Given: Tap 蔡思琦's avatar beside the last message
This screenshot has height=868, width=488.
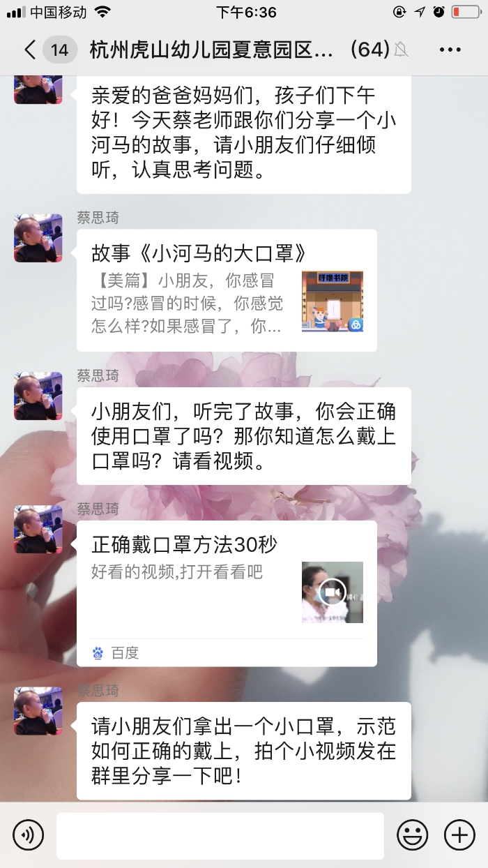Looking at the screenshot, I should [38, 711].
